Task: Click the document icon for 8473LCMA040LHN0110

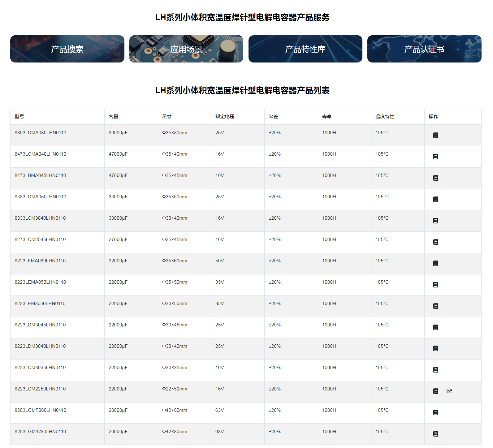Action: pyautogui.click(x=435, y=157)
